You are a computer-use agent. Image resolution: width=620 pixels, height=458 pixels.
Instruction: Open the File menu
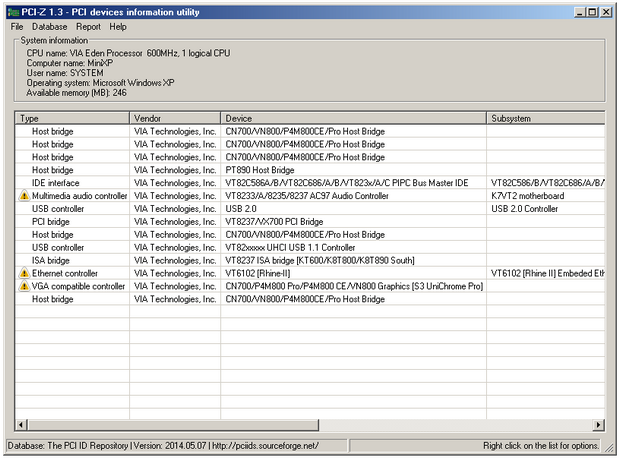tap(17, 27)
